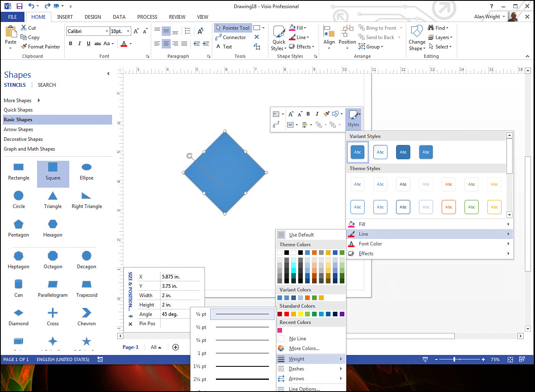Open the INSERT ribbon tab
This screenshot has height=392, width=535.
(65, 17)
